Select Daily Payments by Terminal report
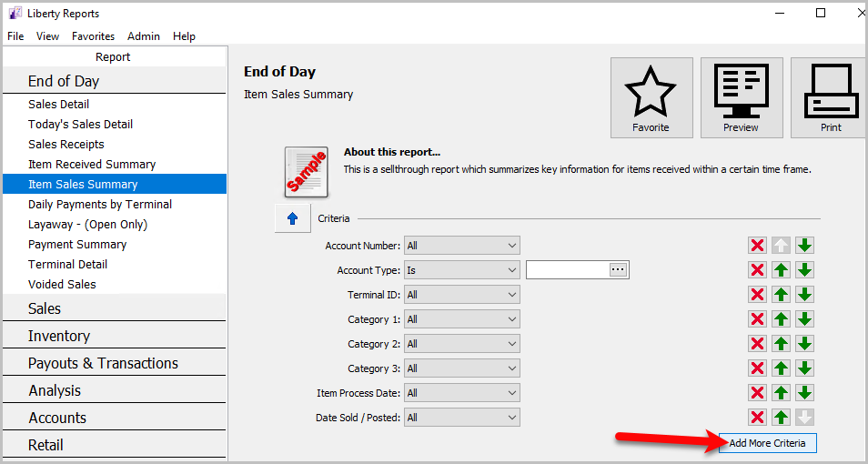 115,204
